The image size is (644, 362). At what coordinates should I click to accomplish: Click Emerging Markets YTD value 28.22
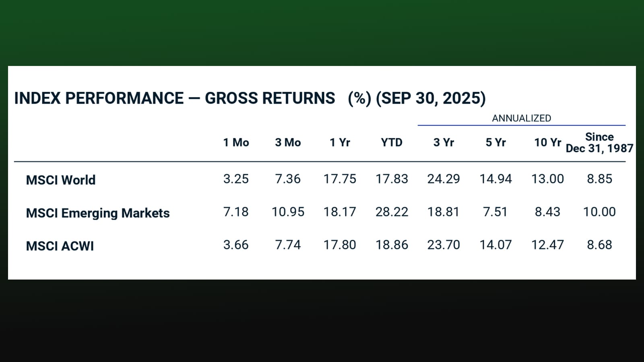[392, 212]
